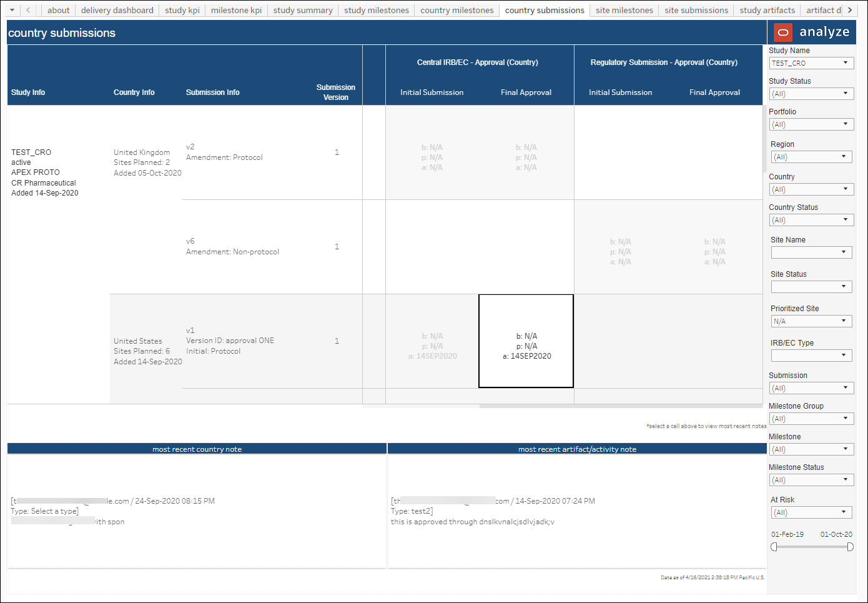Select the United States country entry
868x603 pixels.
click(147, 351)
